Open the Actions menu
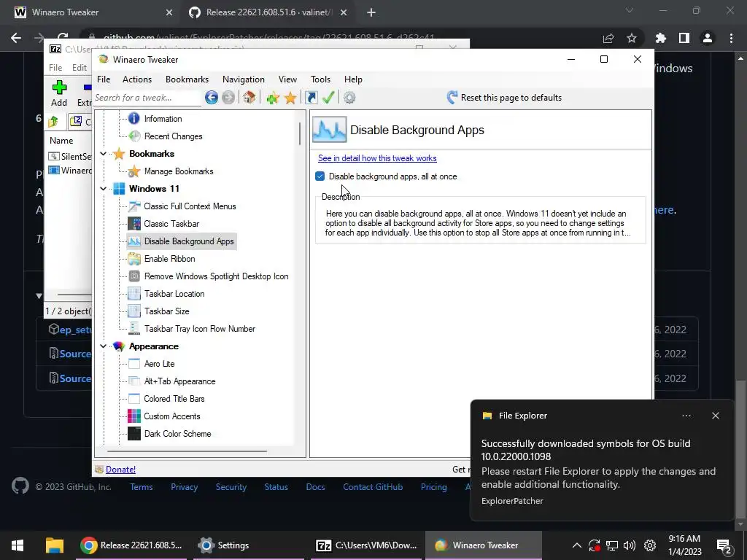747x560 pixels. pos(137,79)
